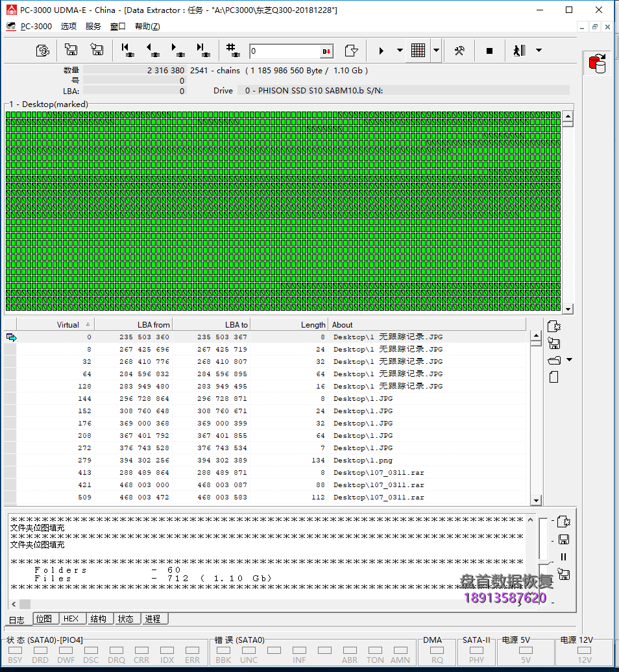Click the stop button in toolbar
619x672 pixels.
(x=489, y=51)
